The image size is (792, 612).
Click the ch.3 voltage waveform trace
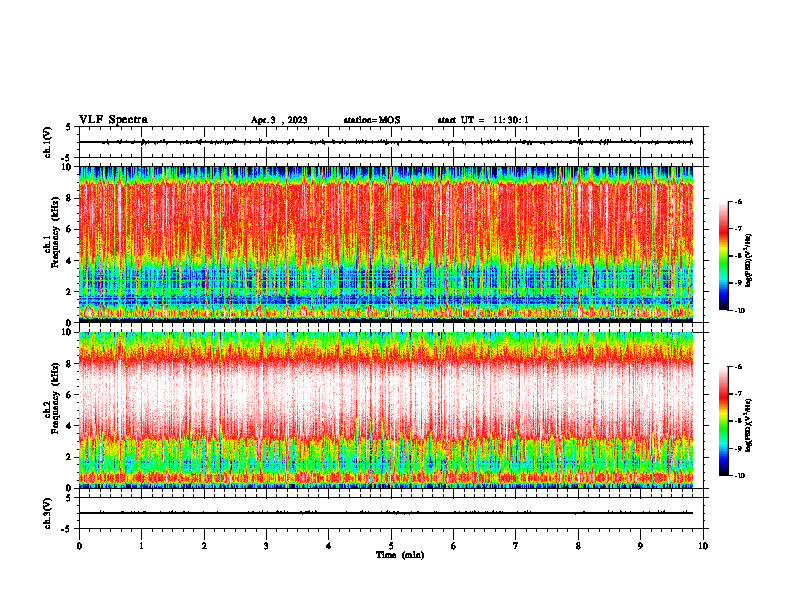coord(386,513)
